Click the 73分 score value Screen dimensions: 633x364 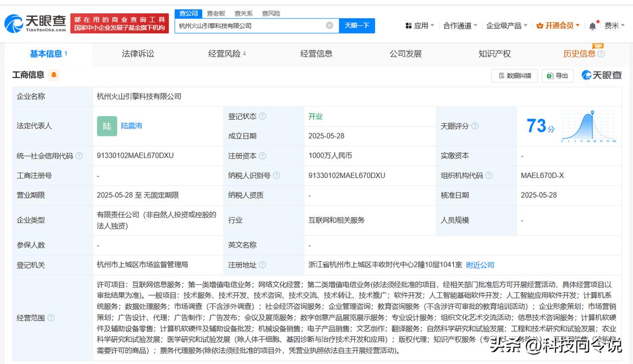tap(541, 126)
